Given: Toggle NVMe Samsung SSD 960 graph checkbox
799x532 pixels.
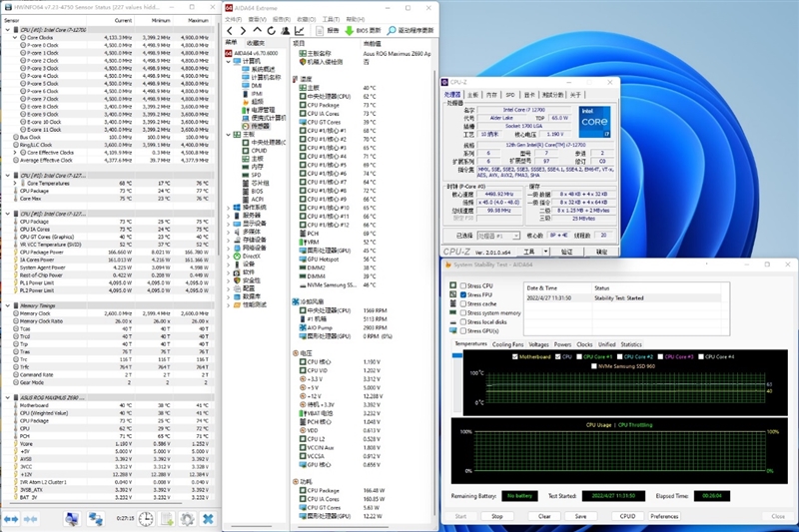Looking at the screenshot, I should [x=593, y=366].
